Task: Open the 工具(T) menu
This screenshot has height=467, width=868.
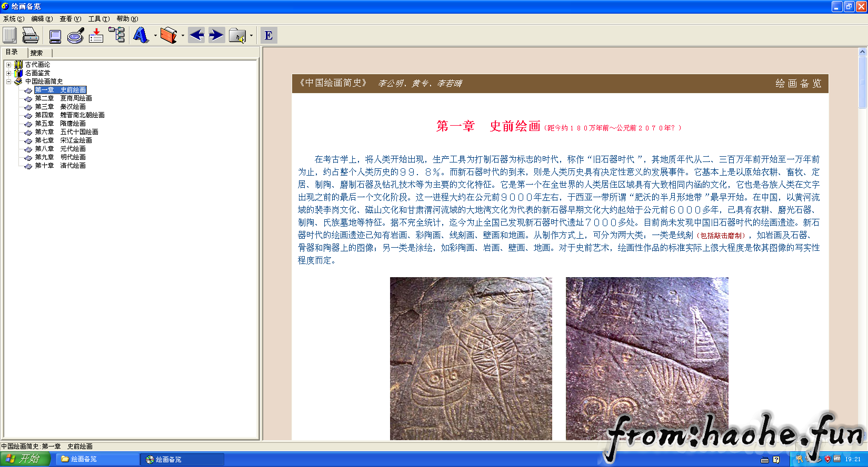Action: click(x=99, y=19)
